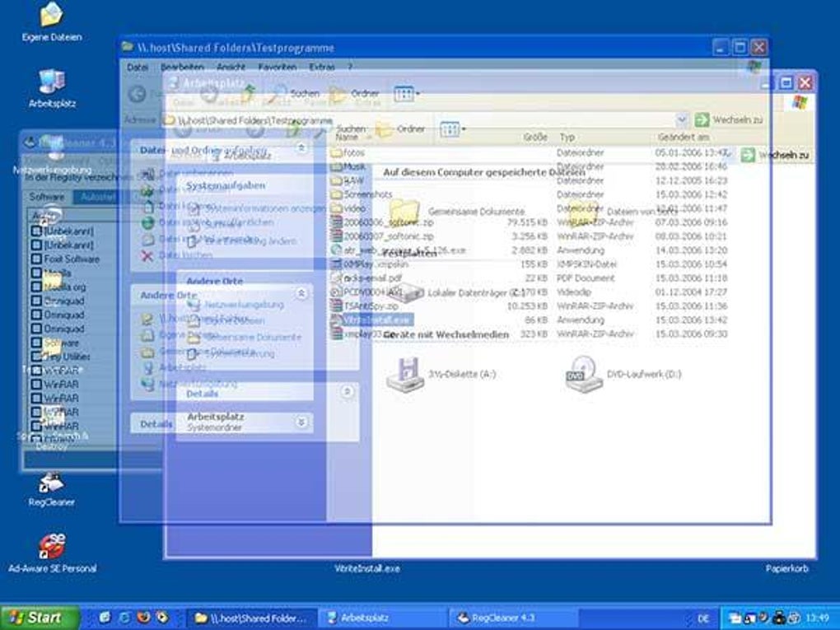Image resolution: width=840 pixels, height=630 pixels.
Task: Open the Arbeitsplatz window views dropdown
Action: [x=453, y=129]
